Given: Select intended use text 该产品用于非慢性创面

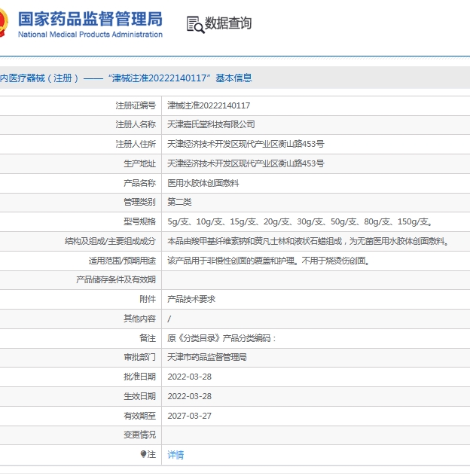Looking at the screenshot, I should click(268, 261).
